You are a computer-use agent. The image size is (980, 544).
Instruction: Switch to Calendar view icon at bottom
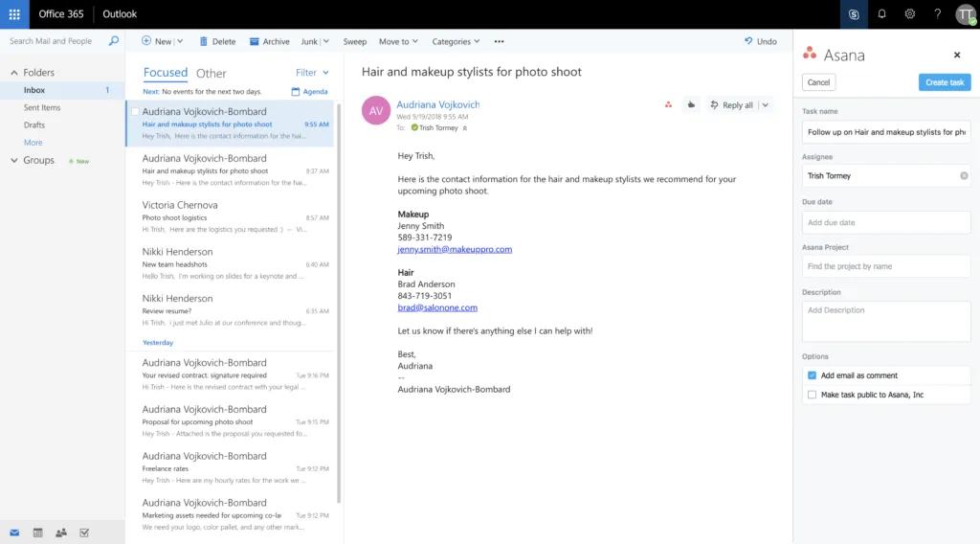pyautogui.click(x=38, y=533)
